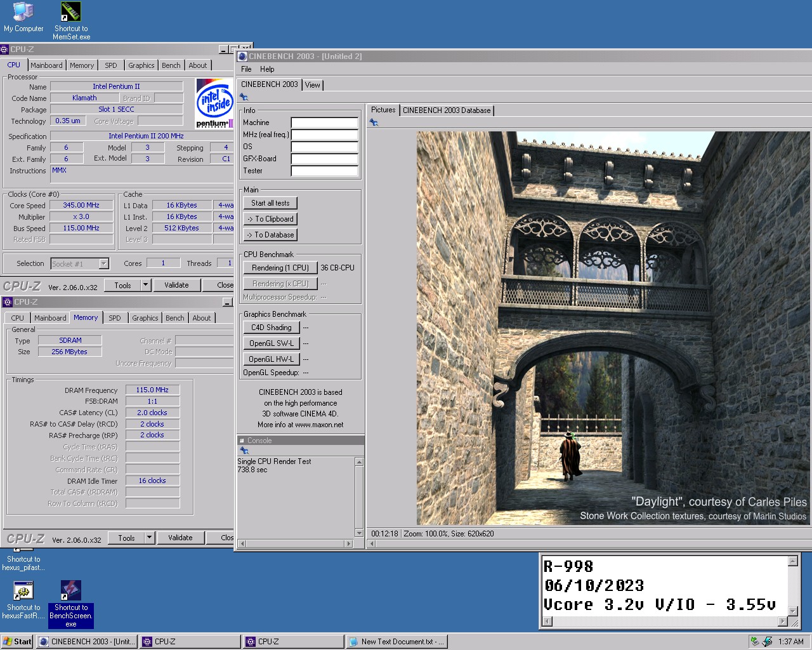This screenshot has height=650, width=812.
Task: Open the File menu in CINEBENCH
Action: click(246, 69)
